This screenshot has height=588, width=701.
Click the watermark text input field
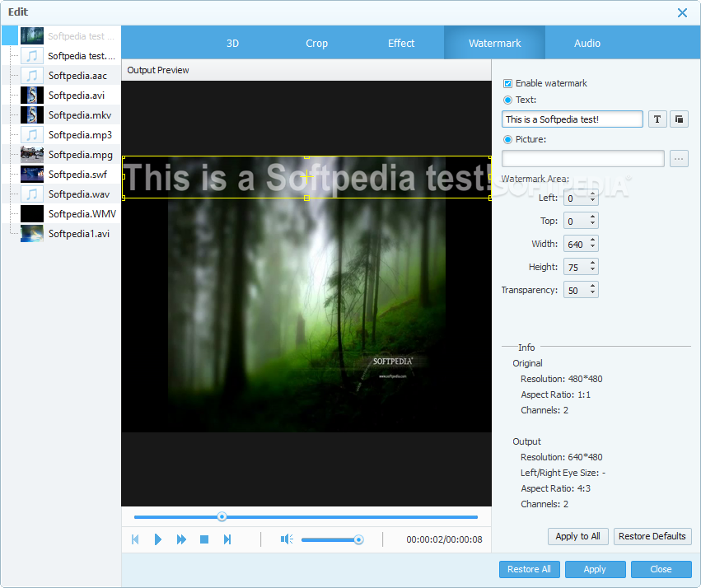point(572,119)
